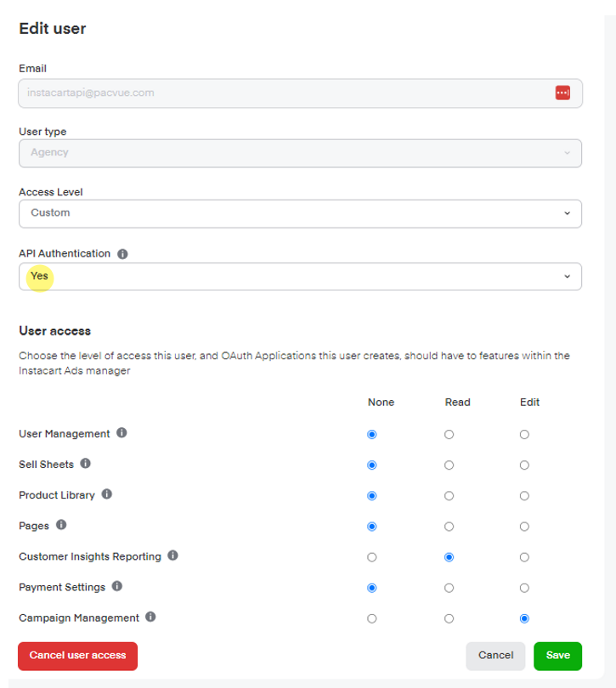Click the 'Customer Insights Reporting' label
The height and width of the screenshot is (688, 616).
point(90,557)
